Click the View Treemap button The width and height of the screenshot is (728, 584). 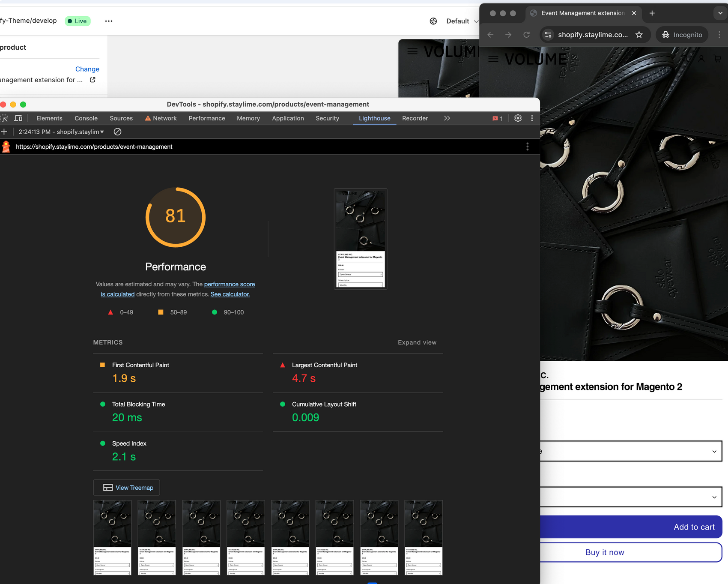(x=127, y=488)
